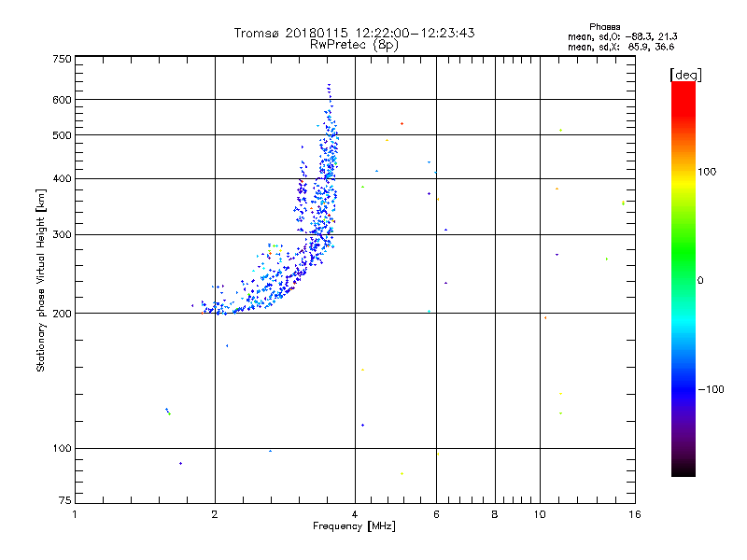Click the y-axis tick label '300'

point(62,234)
